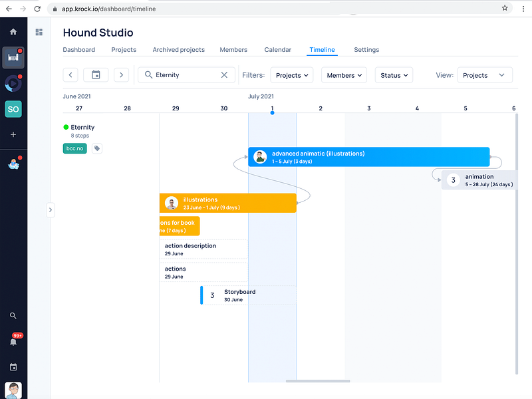This screenshot has height=399, width=532.
Task: Go to previous timeline period
Action: pos(70,75)
